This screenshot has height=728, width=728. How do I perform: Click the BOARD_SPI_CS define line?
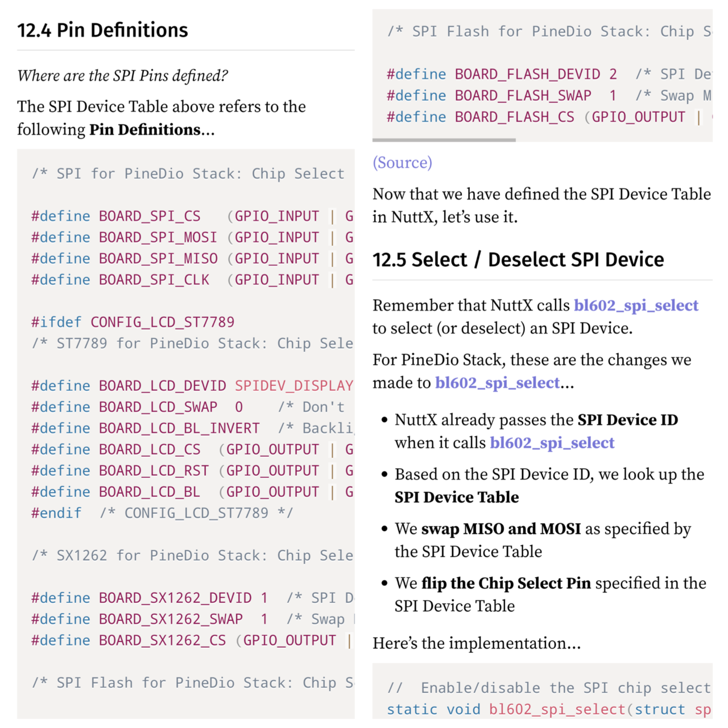[x=149, y=217]
